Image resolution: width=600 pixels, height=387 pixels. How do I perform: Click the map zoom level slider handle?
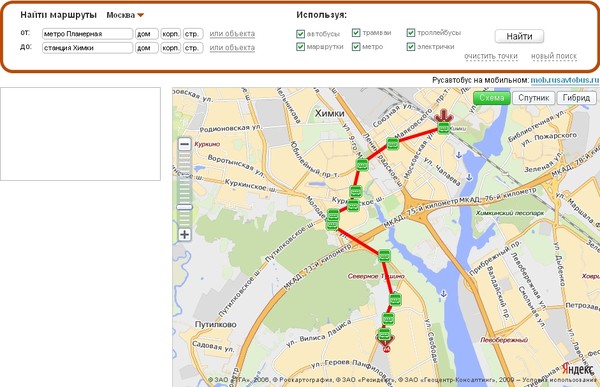tap(184, 207)
